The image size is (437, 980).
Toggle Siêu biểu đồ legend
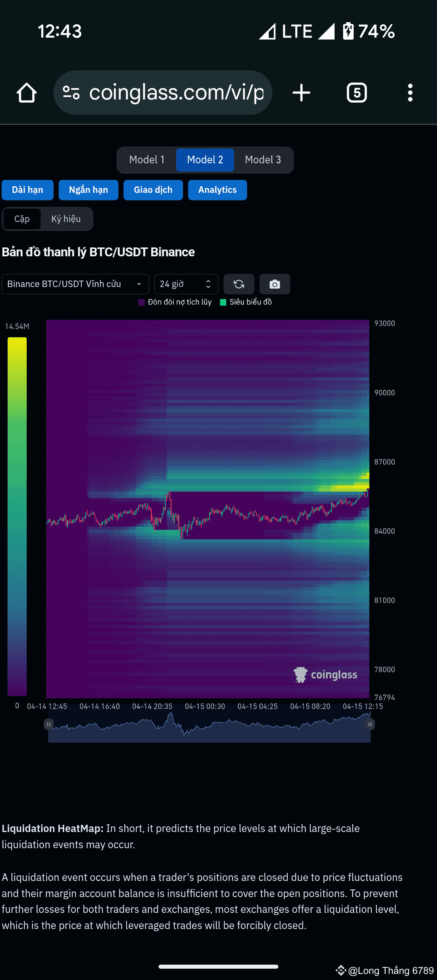click(246, 302)
